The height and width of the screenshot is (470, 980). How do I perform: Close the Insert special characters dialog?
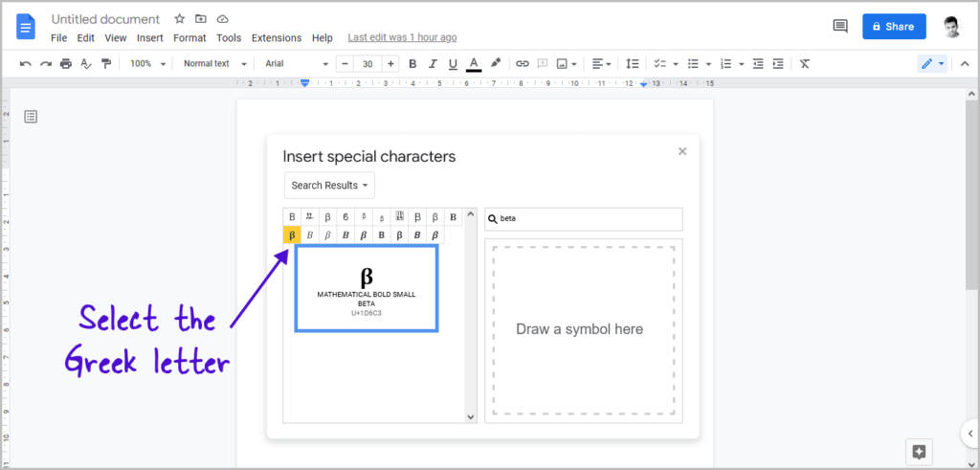tap(682, 151)
